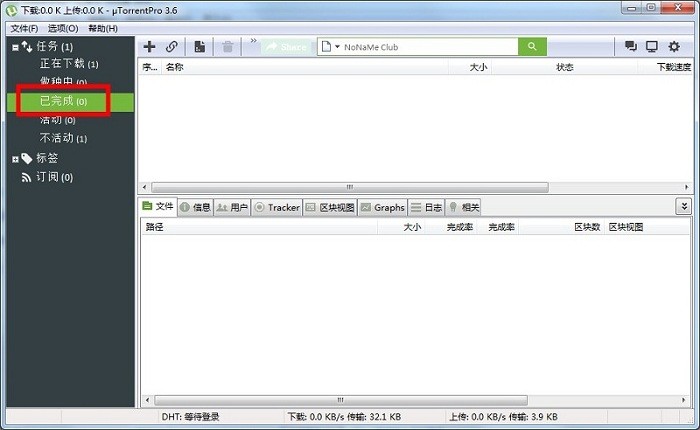This screenshot has width=700, height=430.
Task: Click the Create New Torrent file icon
Action: (x=200, y=46)
